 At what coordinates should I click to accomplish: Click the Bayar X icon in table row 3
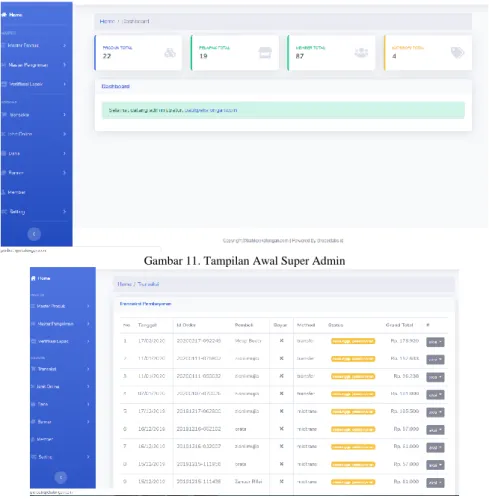pos(281,376)
